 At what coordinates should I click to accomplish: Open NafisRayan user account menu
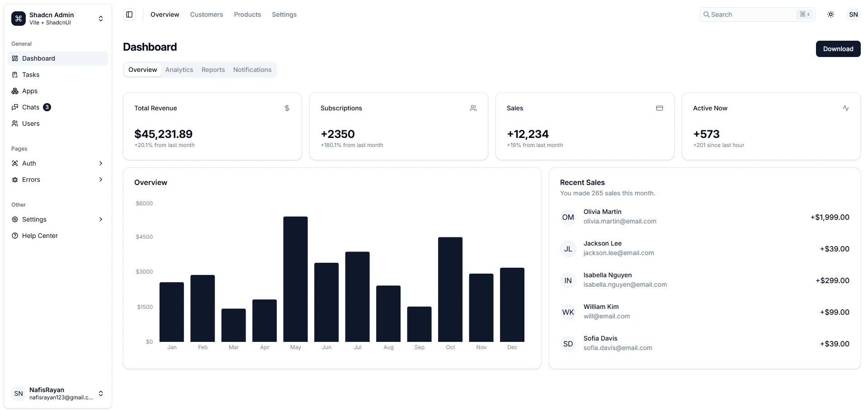(58, 393)
